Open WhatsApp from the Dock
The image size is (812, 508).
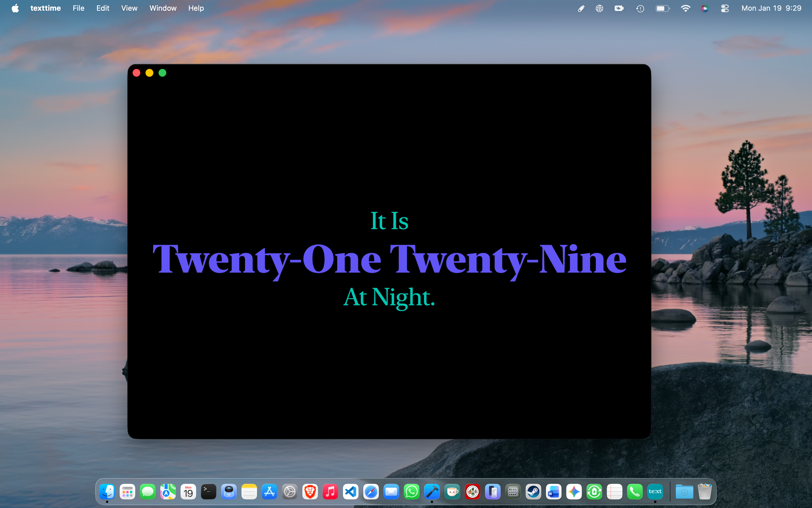[x=412, y=492]
